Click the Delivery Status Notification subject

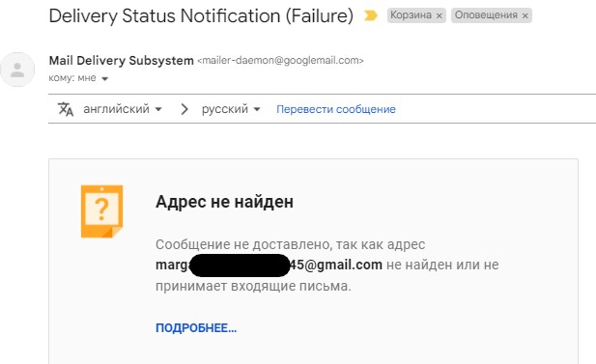(201, 16)
